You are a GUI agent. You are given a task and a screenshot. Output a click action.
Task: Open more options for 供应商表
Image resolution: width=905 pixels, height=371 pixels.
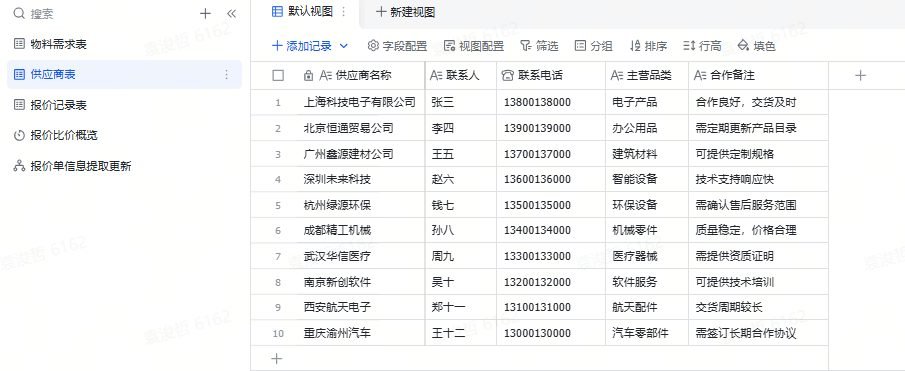(226, 74)
